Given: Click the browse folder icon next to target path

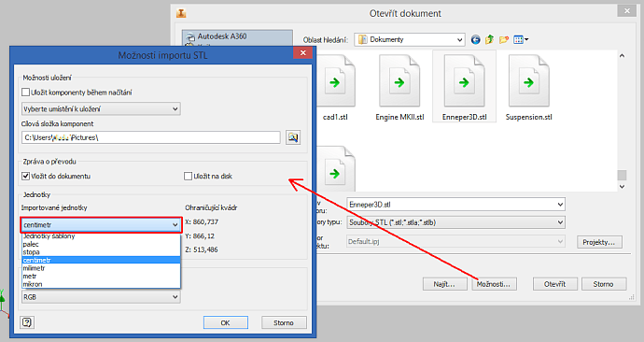Looking at the screenshot, I should click(293, 137).
